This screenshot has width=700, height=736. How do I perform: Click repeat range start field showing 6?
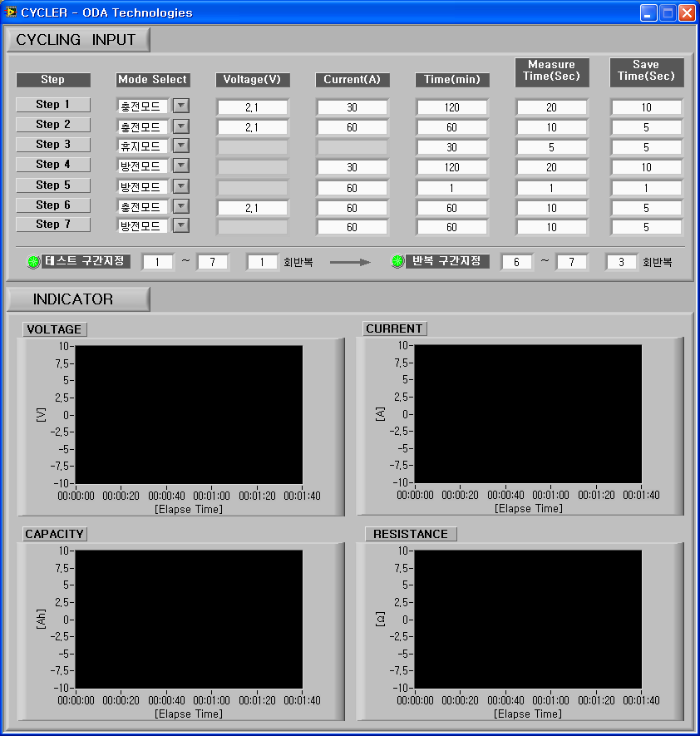(x=517, y=262)
